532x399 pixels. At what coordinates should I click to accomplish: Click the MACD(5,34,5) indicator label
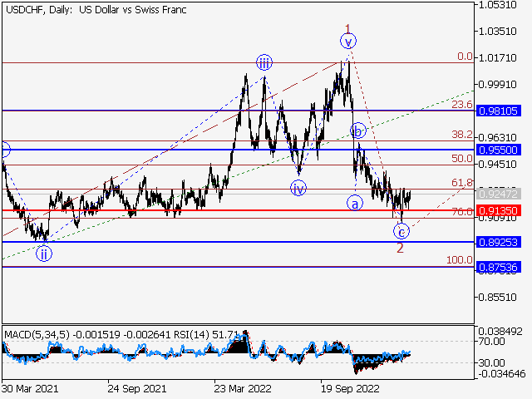37,334
